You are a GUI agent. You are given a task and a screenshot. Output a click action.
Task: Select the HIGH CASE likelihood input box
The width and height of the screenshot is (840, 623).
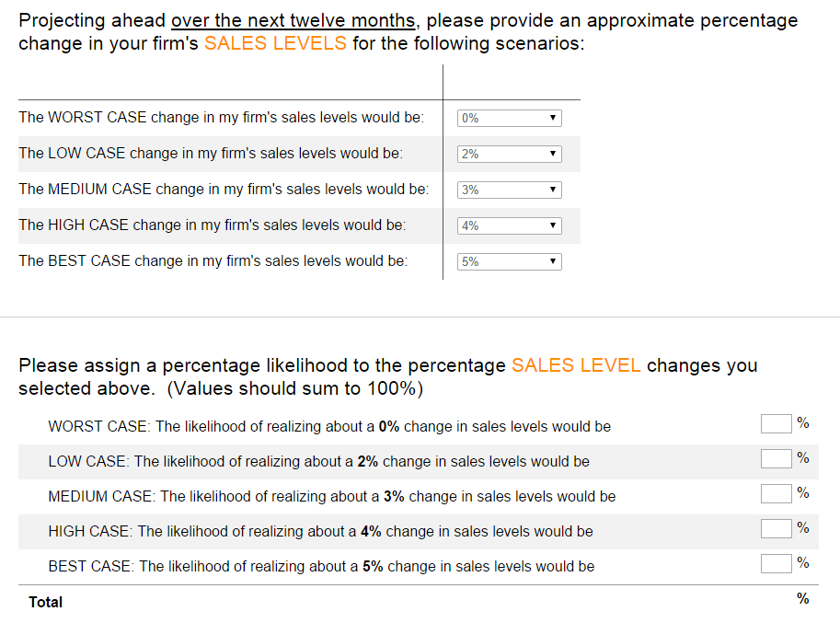click(776, 528)
